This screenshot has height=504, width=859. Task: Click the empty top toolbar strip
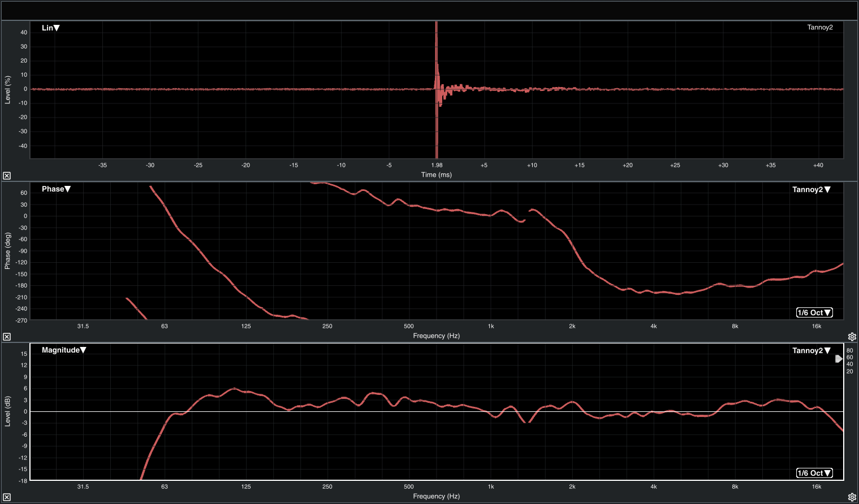click(x=430, y=10)
